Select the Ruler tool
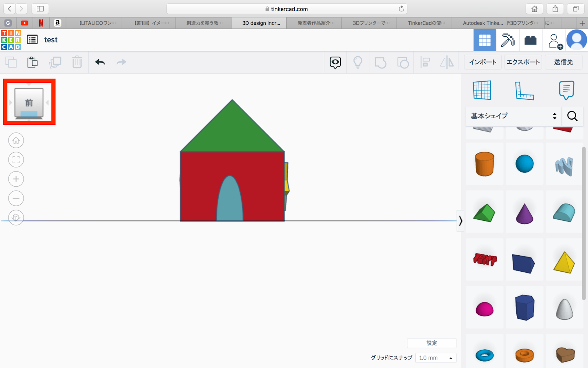 point(524,91)
